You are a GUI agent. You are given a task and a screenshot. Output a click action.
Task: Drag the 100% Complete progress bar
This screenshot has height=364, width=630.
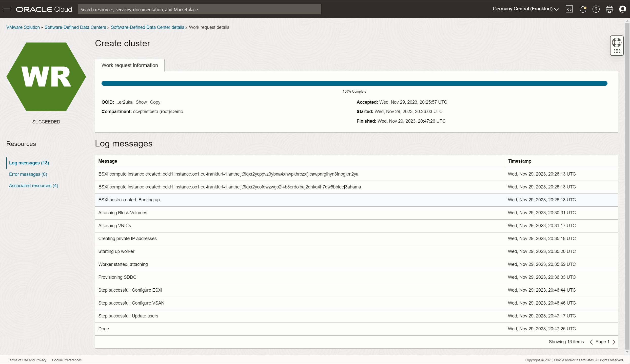pyautogui.click(x=354, y=83)
